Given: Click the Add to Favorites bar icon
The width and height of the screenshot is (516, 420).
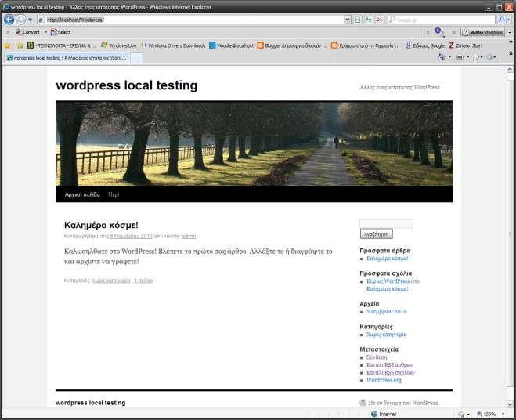Looking at the screenshot, I should point(20,45).
